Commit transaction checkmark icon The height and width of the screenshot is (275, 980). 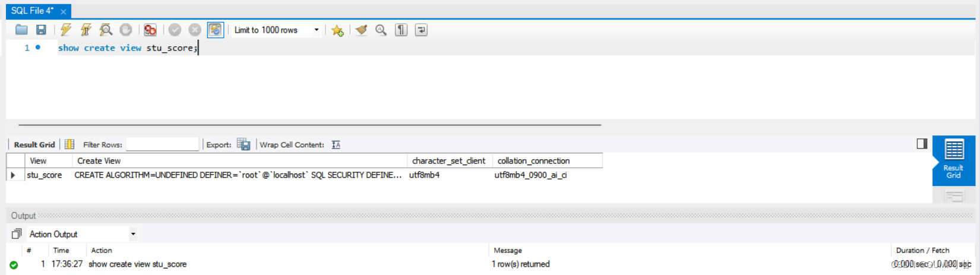tap(175, 30)
